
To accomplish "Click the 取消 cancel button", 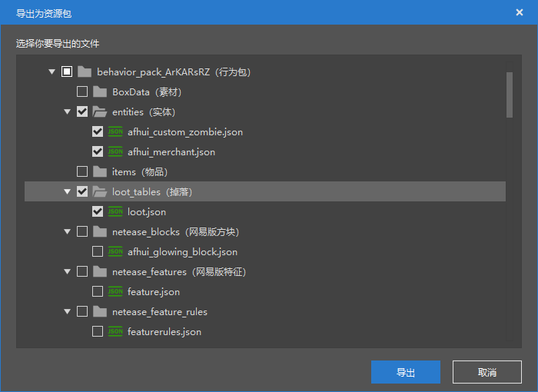I will click(x=487, y=372).
